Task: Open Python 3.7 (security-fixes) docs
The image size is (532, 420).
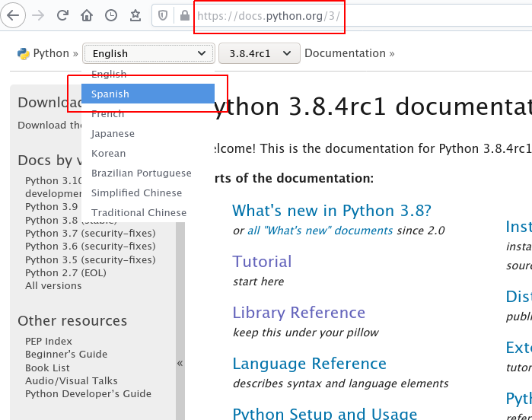Action: [x=91, y=233]
